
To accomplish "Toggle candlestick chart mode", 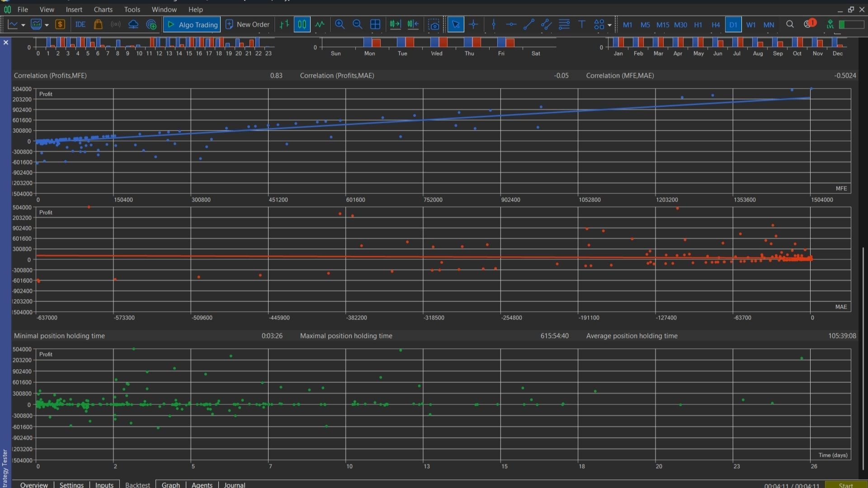I will pyautogui.click(x=302, y=24).
